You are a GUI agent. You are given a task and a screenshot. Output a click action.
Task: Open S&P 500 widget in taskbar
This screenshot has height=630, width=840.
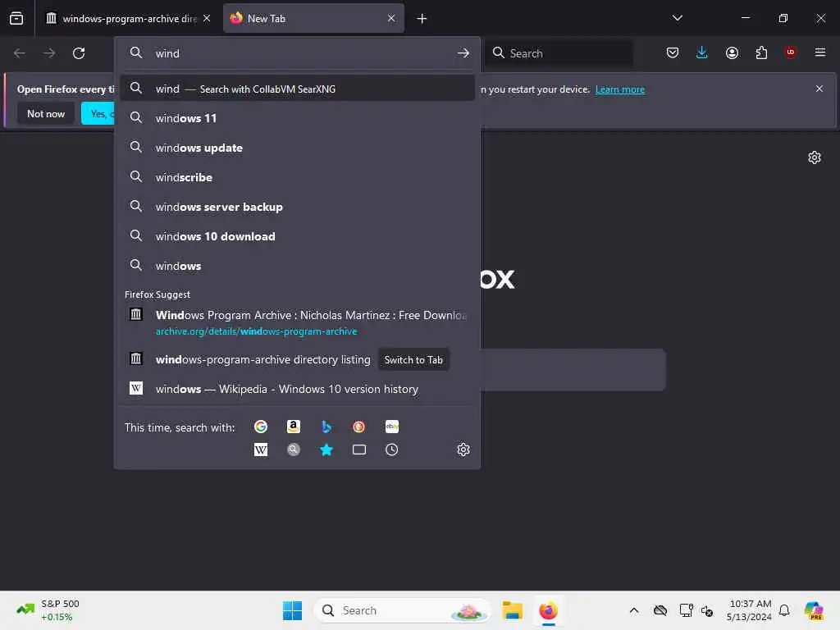(x=47, y=610)
